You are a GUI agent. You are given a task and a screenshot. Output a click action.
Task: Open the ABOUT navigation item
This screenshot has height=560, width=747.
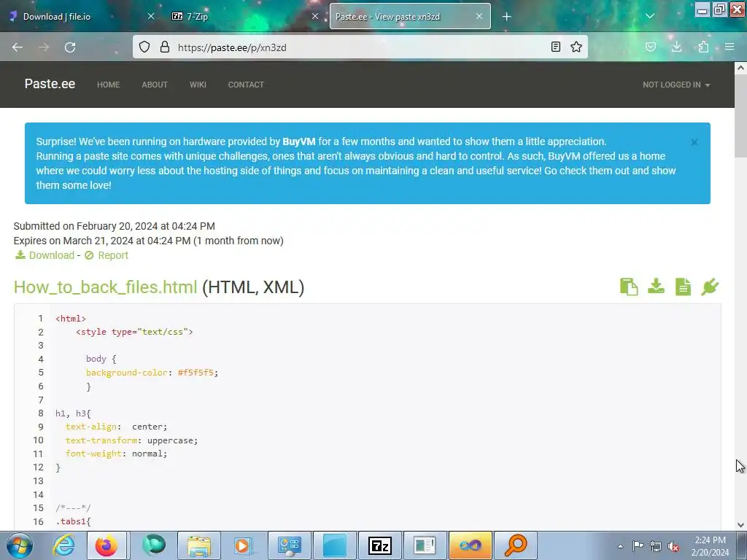(155, 85)
